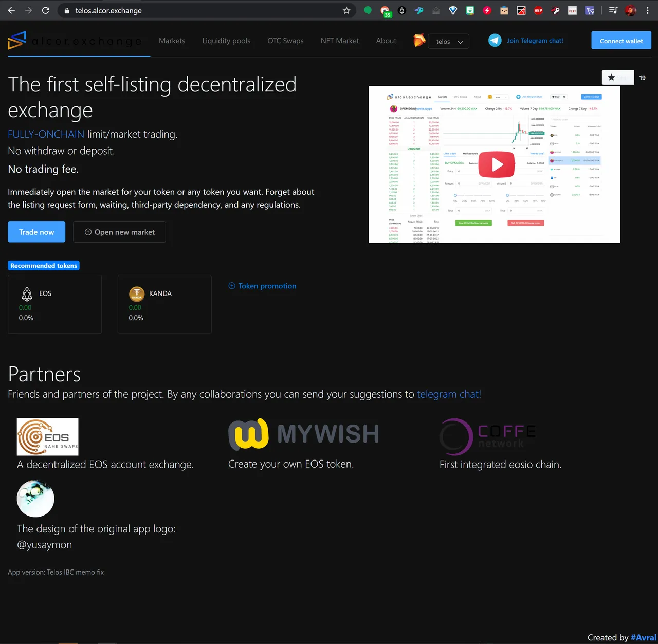Open the red key extension icon
658x644 pixels.
[x=555, y=10]
